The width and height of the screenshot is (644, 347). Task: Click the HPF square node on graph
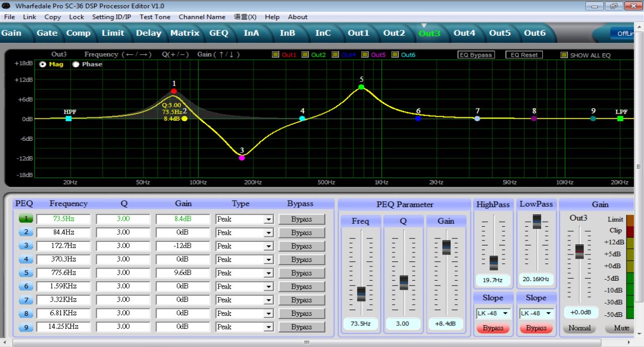tap(68, 119)
